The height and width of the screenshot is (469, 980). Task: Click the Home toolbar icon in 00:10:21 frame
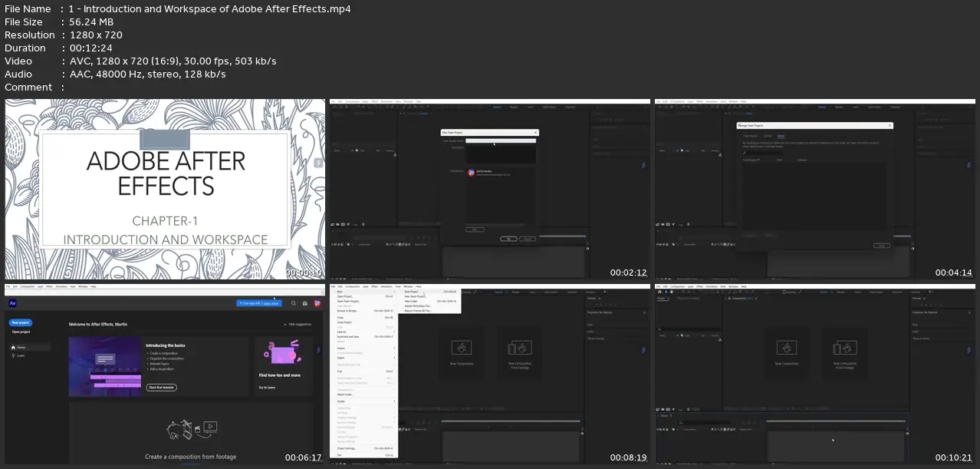pos(659,292)
